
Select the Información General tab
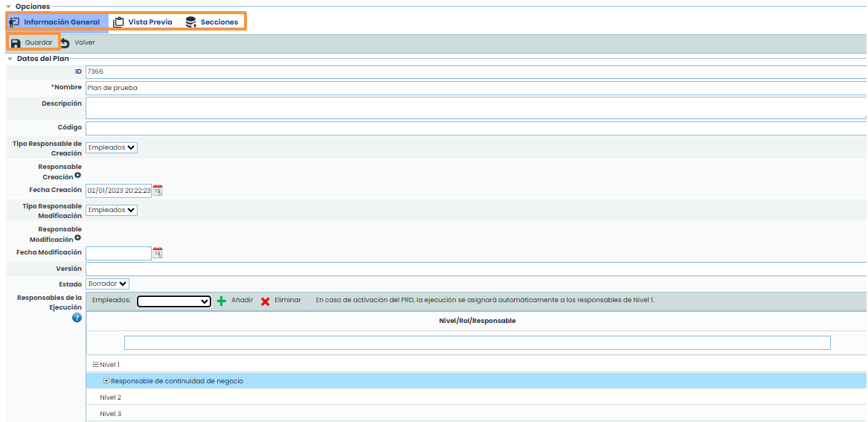[x=55, y=22]
